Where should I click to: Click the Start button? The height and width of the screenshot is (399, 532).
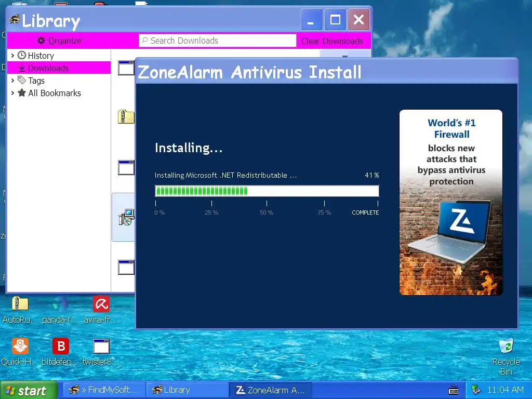[29, 390]
